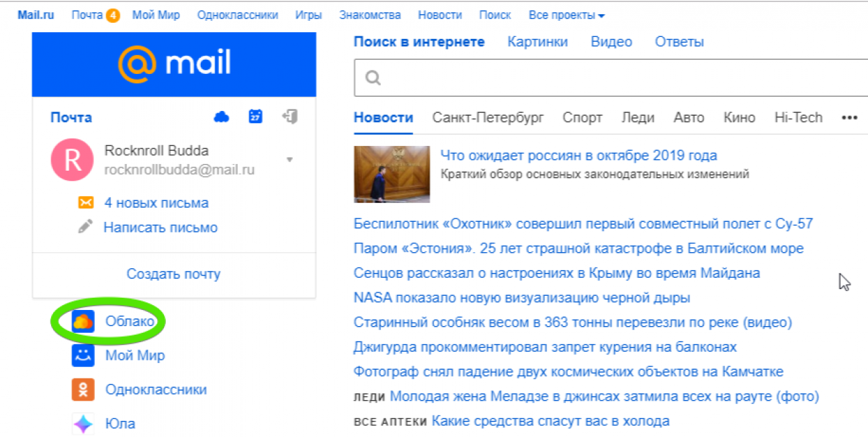Click the Создать почту button
868x437 pixels.
173,274
